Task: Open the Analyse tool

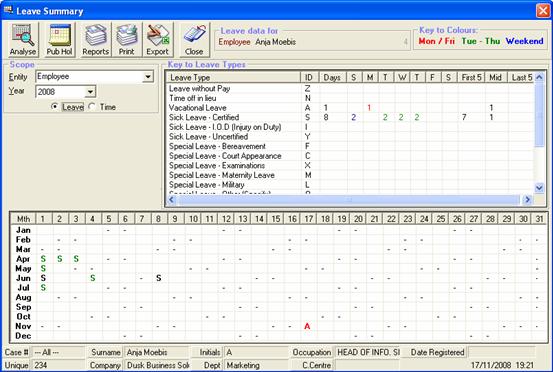Action: click(23, 39)
